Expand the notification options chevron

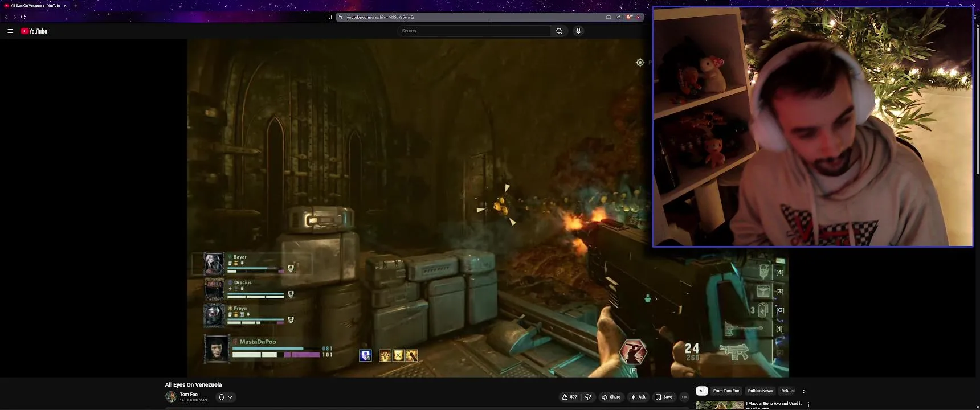point(230,397)
